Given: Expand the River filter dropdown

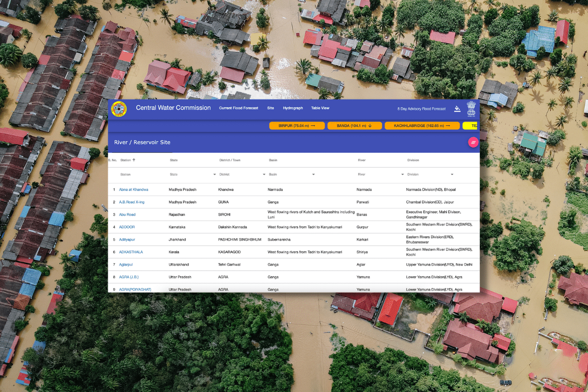Looking at the screenshot, I should [402, 174].
